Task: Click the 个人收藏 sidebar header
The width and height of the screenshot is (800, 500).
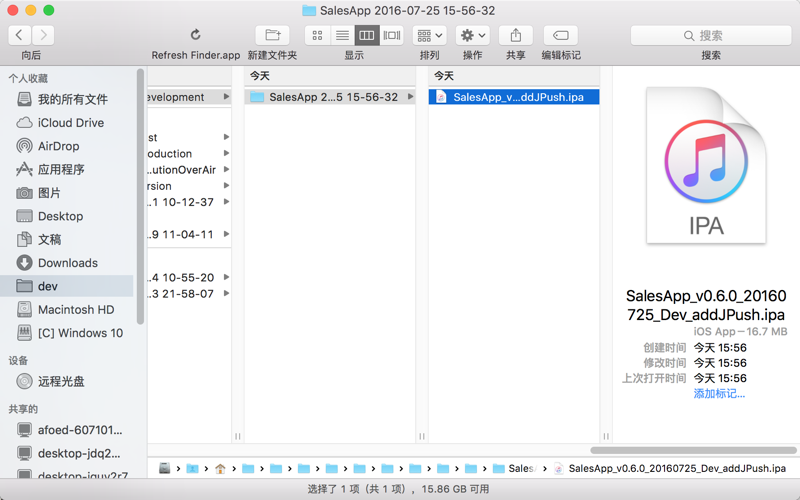Action: 28,78
